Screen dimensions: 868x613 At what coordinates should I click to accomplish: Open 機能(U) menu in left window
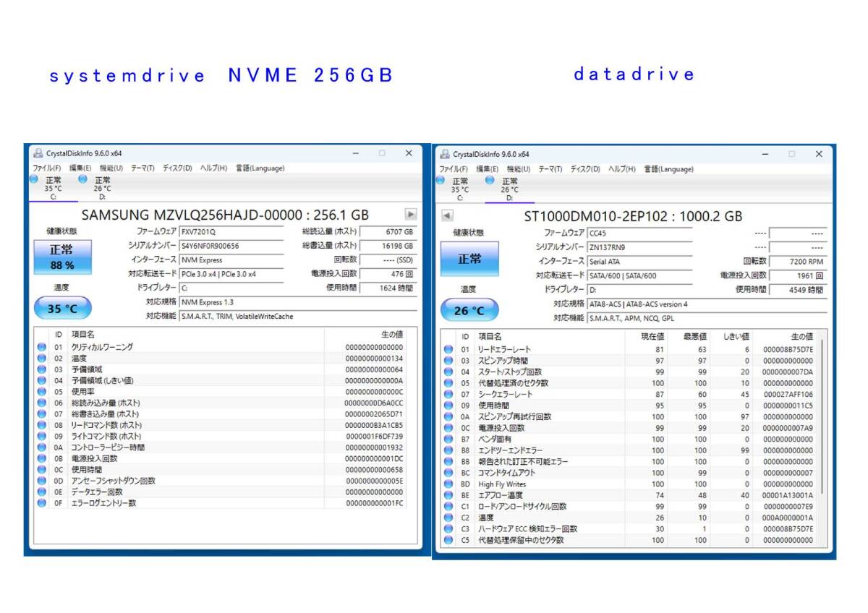point(111,168)
